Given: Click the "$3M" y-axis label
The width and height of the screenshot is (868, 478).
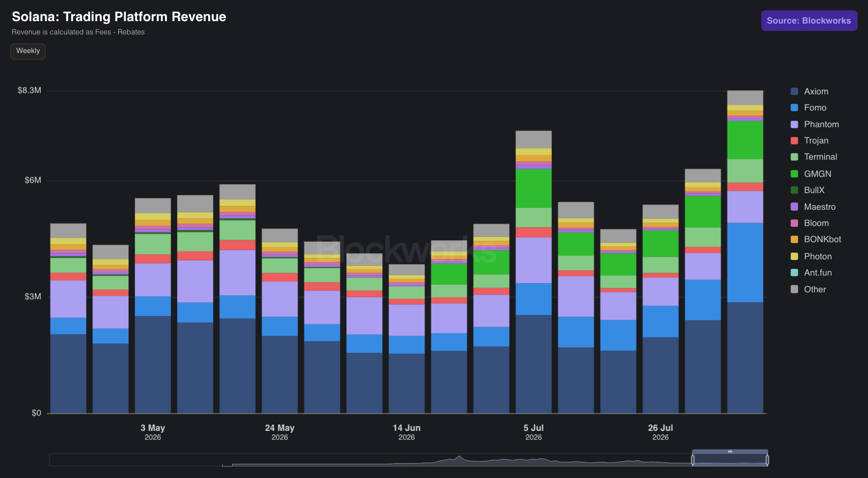Looking at the screenshot, I should pos(33,296).
